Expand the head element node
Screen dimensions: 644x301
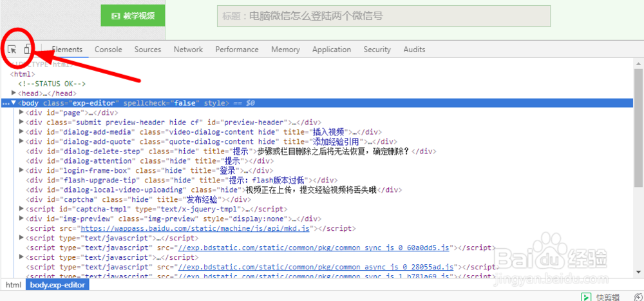14,93
